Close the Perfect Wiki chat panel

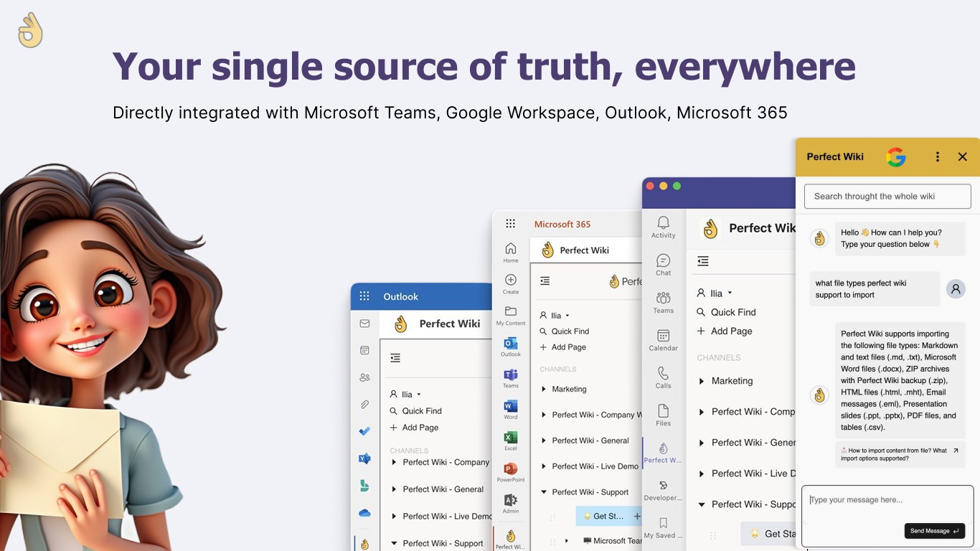[963, 156]
